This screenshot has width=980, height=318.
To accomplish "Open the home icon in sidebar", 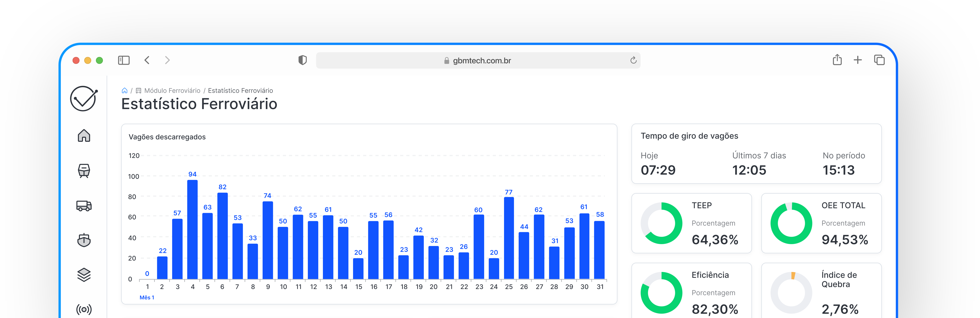I will [84, 136].
